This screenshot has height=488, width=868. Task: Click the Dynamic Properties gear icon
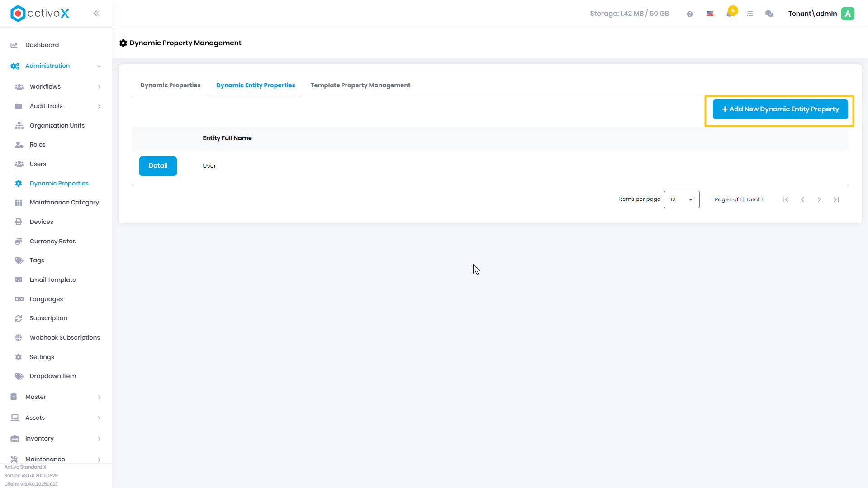click(19, 184)
